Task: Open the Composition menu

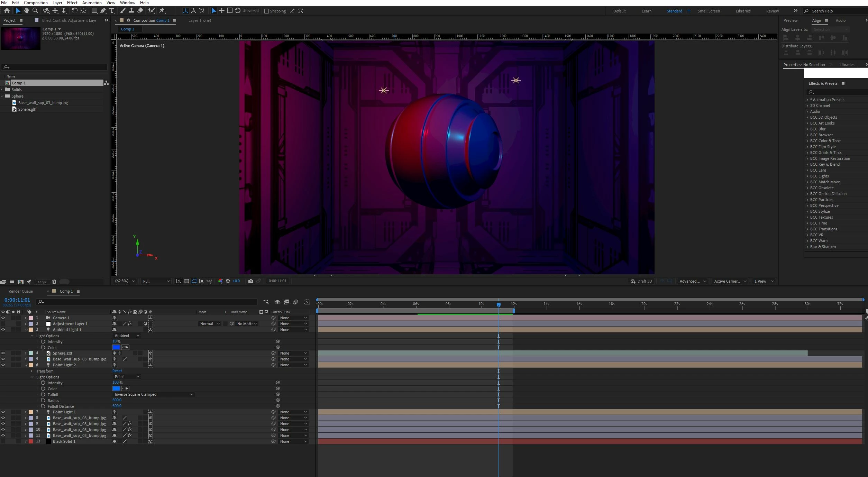Action: point(36,3)
